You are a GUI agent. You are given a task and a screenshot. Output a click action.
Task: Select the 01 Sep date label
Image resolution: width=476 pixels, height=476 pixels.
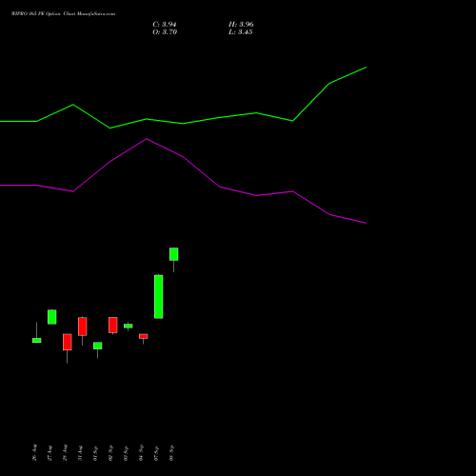(x=95, y=452)
